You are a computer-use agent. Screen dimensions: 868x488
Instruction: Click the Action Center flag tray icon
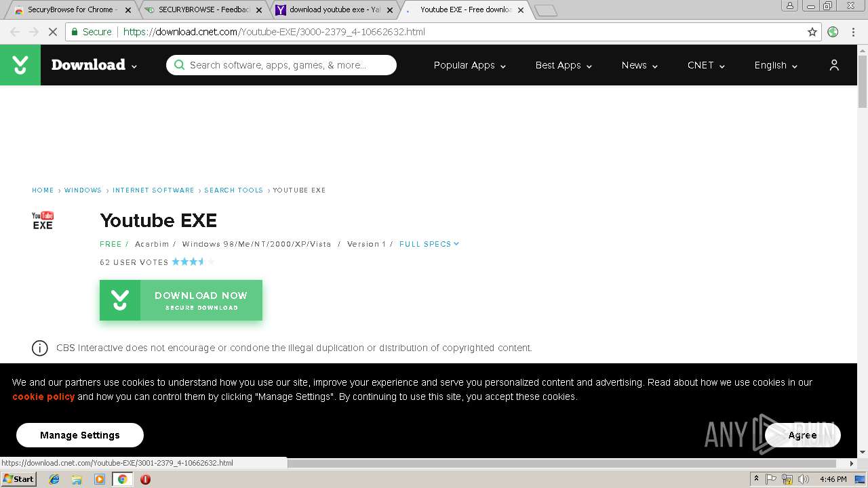pos(771,479)
